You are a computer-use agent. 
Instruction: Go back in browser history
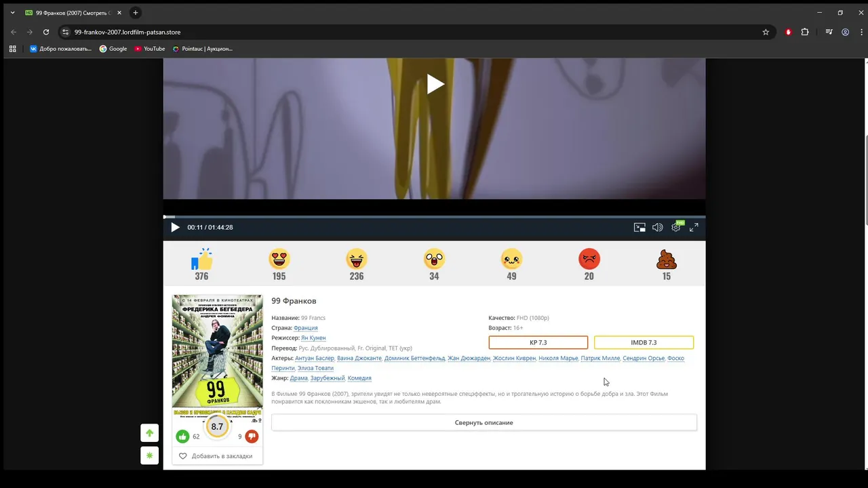14,32
